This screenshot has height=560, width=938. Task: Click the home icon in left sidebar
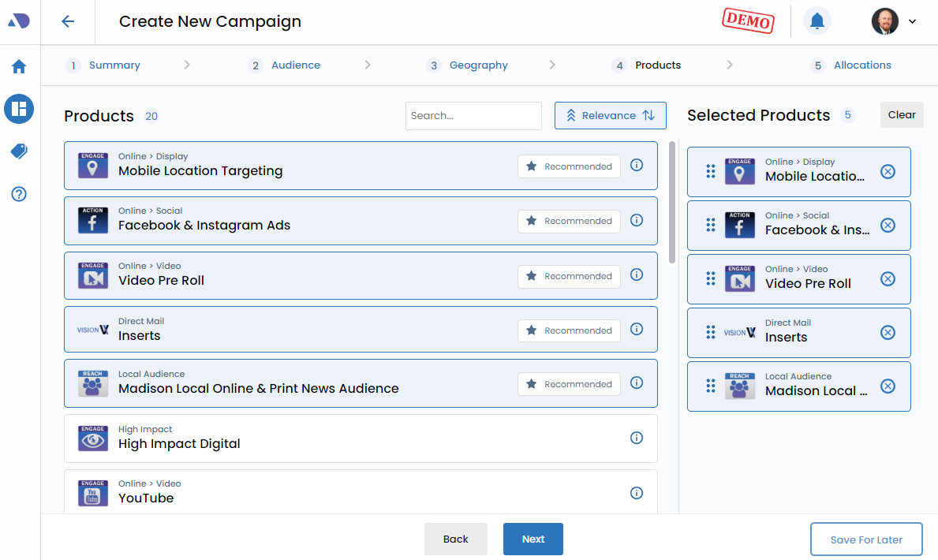click(x=19, y=67)
